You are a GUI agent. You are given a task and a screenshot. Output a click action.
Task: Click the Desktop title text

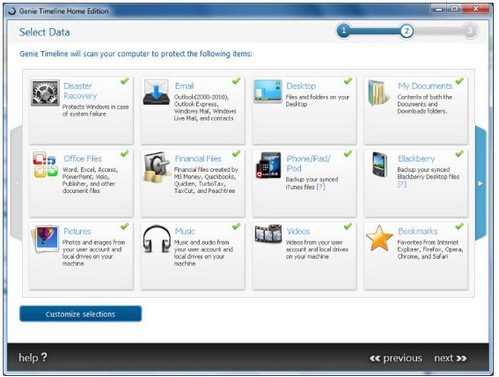(301, 86)
